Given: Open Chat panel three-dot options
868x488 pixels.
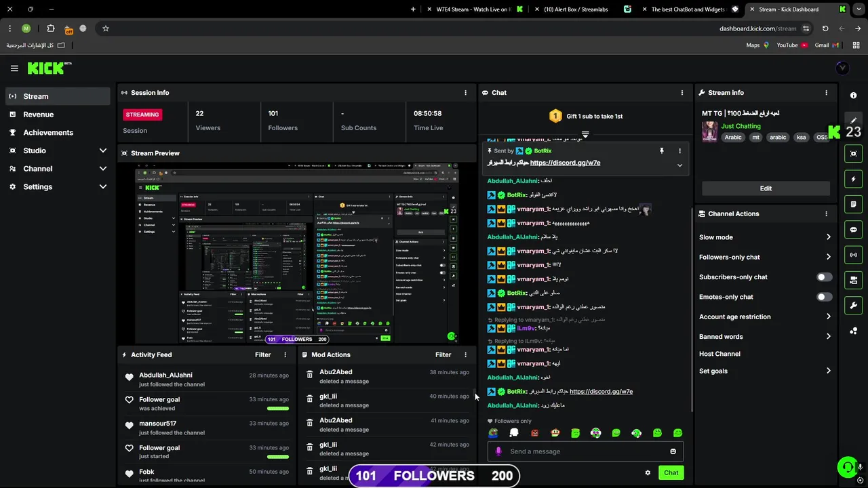Looking at the screenshot, I should pos(682,93).
